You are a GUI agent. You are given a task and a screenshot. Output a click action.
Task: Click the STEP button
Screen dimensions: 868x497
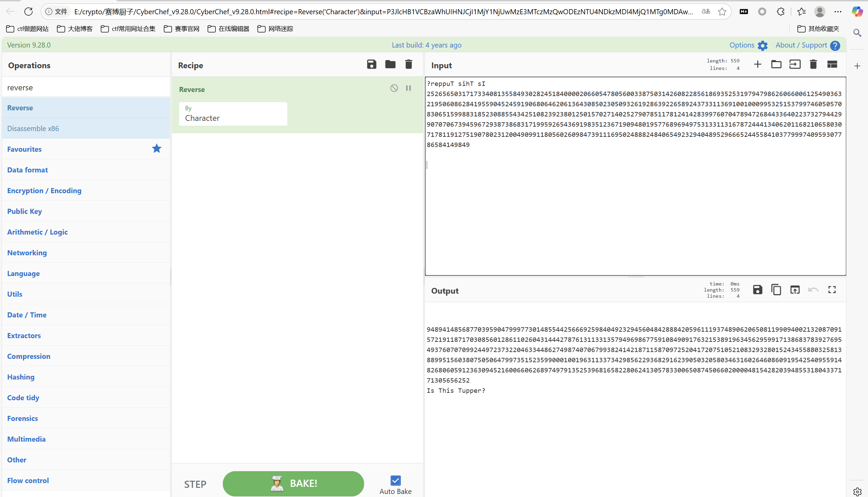[x=195, y=484]
